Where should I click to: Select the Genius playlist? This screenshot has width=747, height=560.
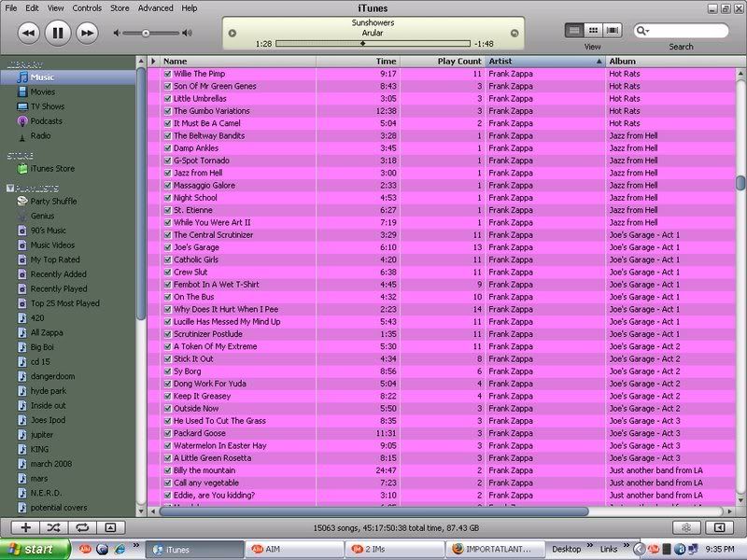point(42,216)
